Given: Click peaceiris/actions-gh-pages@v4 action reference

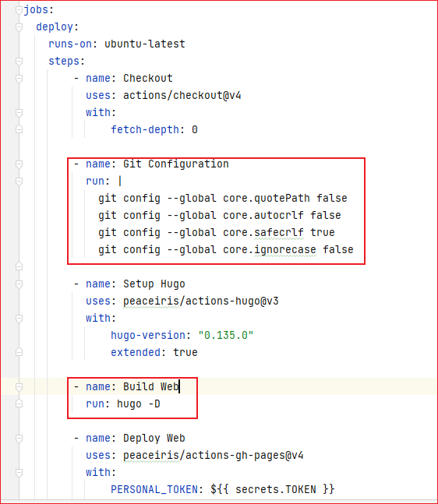Looking at the screenshot, I should click(x=214, y=456).
